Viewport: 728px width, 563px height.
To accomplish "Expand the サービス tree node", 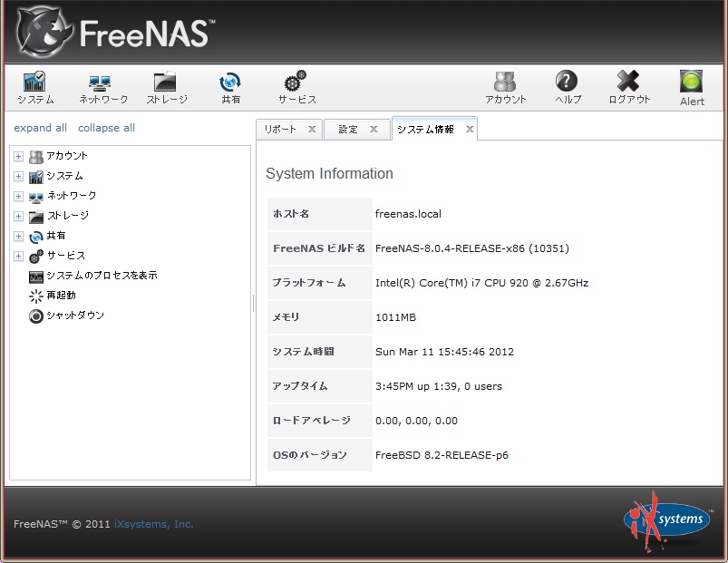I will [18, 257].
